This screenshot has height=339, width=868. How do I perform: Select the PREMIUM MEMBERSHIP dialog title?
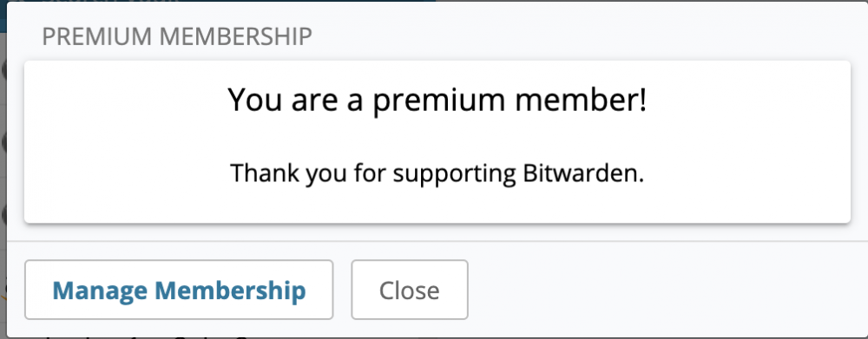pyautogui.click(x=177, y=37)
